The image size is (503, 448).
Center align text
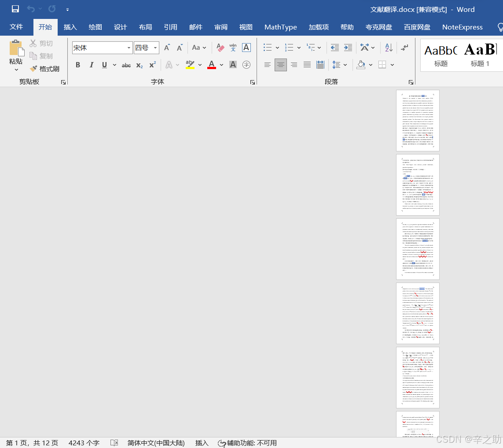point(281,65)
